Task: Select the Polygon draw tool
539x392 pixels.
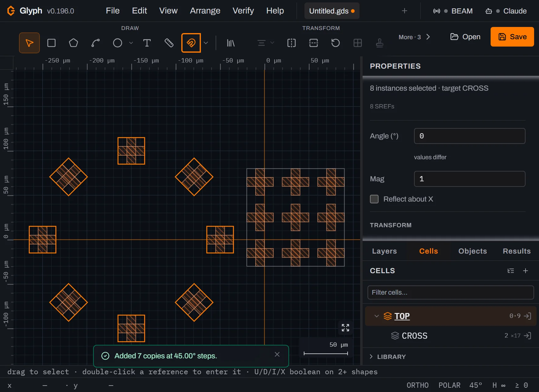Action: [73, 43]
